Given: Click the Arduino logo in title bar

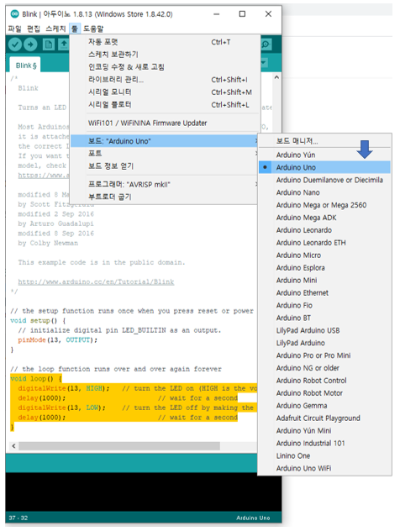Looking at the screenshot, I should pyautogui.click(x=15, y=14).
